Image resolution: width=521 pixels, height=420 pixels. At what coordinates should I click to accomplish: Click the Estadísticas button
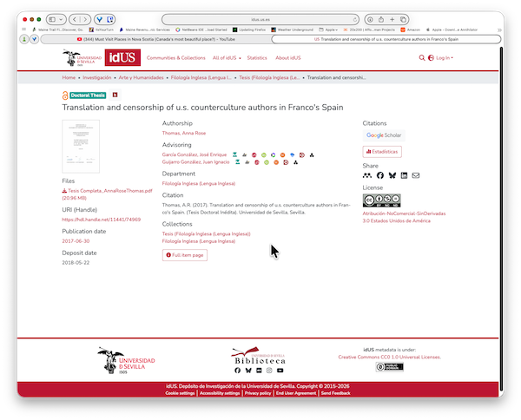pos(382,151)
